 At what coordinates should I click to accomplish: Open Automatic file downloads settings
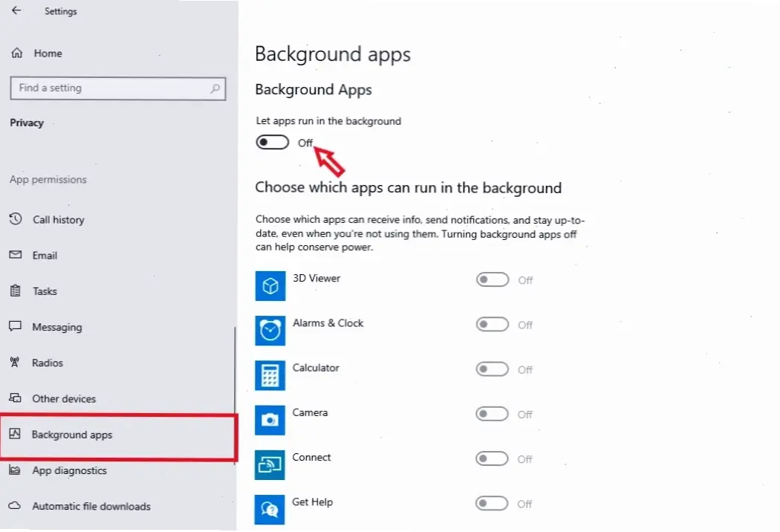[x=91, y=506]
